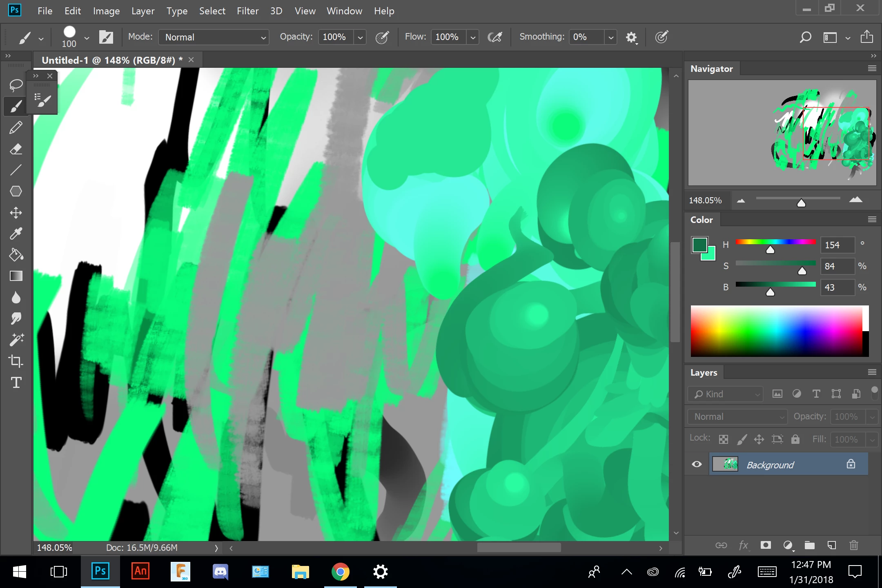This screenshot has width=882, height=588.
Task: Open the Filter menu
Action: click(x=247, y=11)
